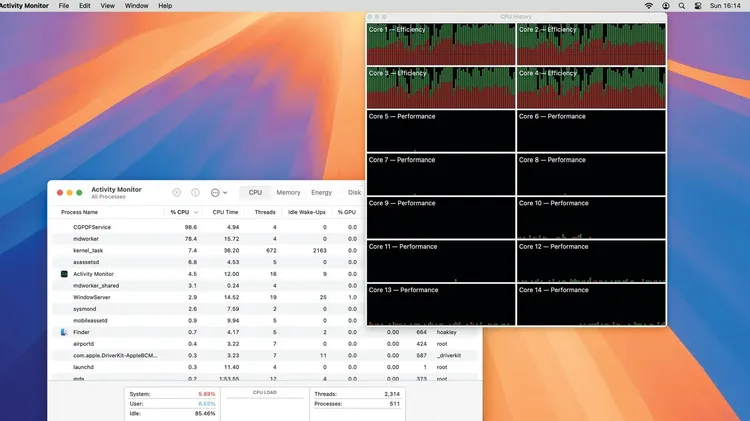Click the inspect process info icon
The height and width of the screenshot is (421, 750).
195,192
